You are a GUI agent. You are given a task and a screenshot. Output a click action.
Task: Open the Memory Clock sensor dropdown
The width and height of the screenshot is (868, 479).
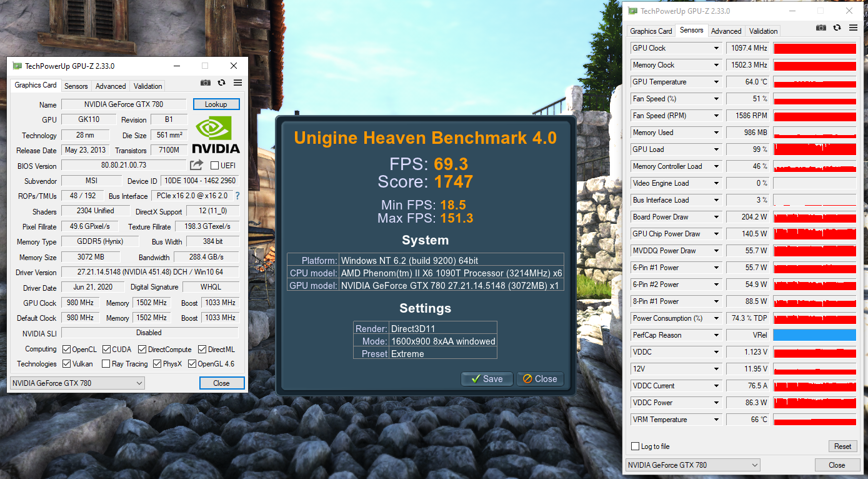(x=716, y=65)
